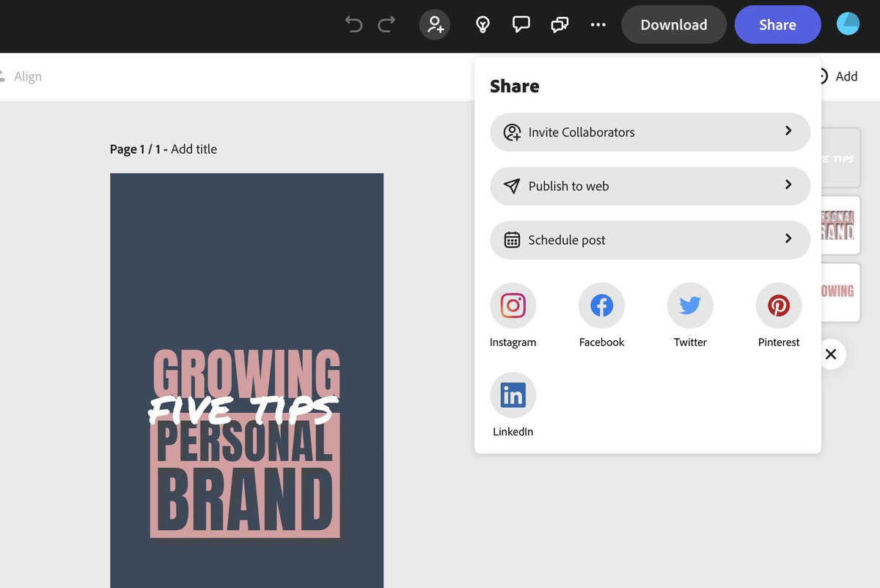Viewport: 880px width, 588px height.
Task: Click the lightbulb tips icon
Action: point(483,24)
